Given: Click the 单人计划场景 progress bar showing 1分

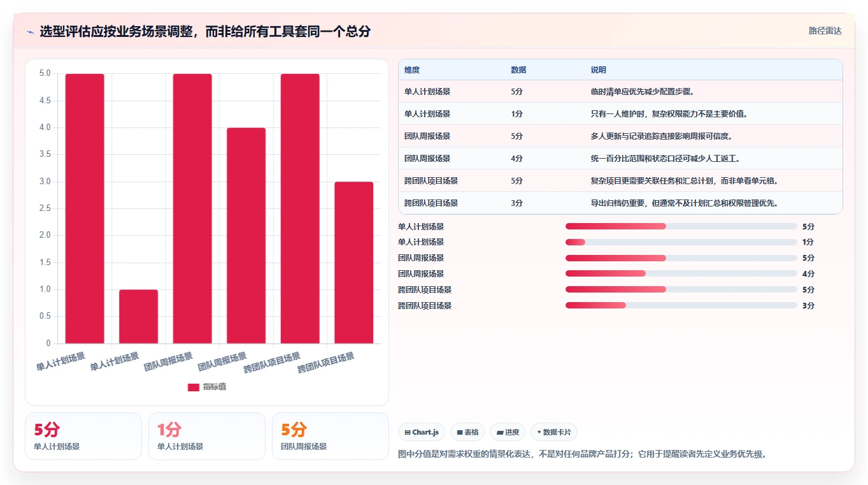Looking at the screenshot, I should click(x=681, y=242).
